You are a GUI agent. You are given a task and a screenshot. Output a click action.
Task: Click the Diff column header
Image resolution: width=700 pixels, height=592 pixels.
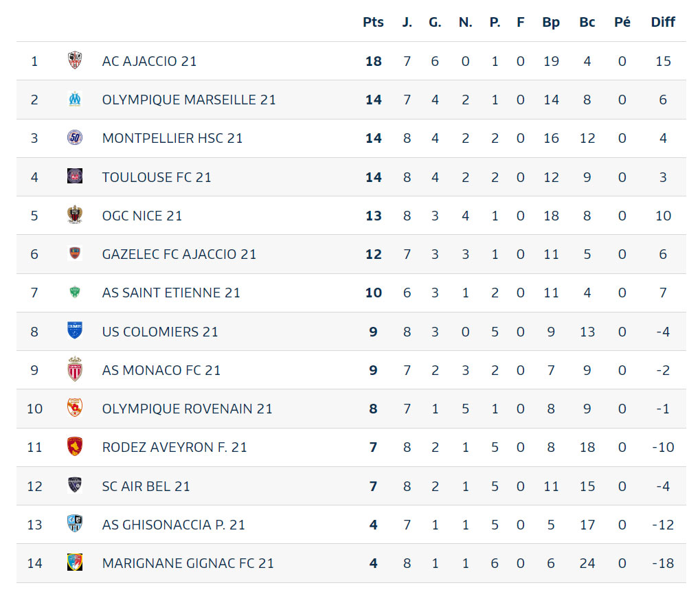tap(663, 22)
